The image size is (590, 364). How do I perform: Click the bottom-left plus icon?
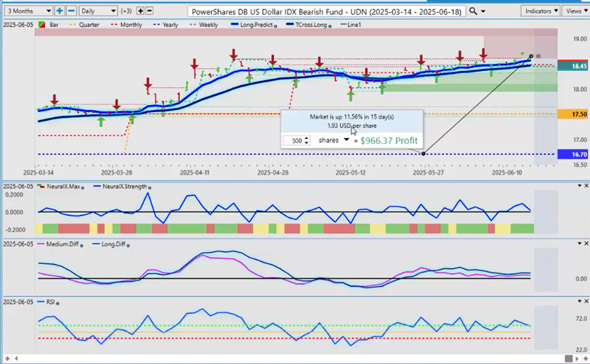click(7, 359)
